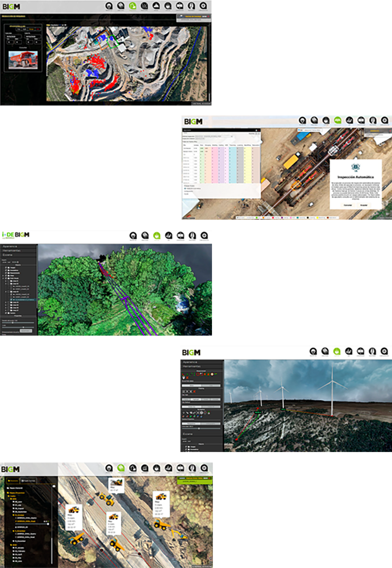Click Cancelar in the Inspección Automática dialog
392x568 pixels.
(x=347, y=204)
